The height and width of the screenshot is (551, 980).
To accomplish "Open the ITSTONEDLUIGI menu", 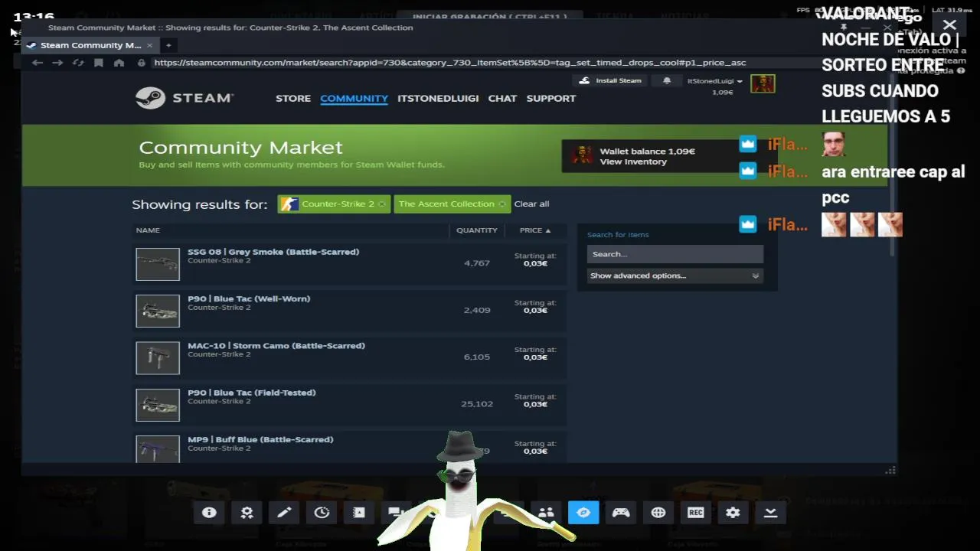I will [438, 99].
